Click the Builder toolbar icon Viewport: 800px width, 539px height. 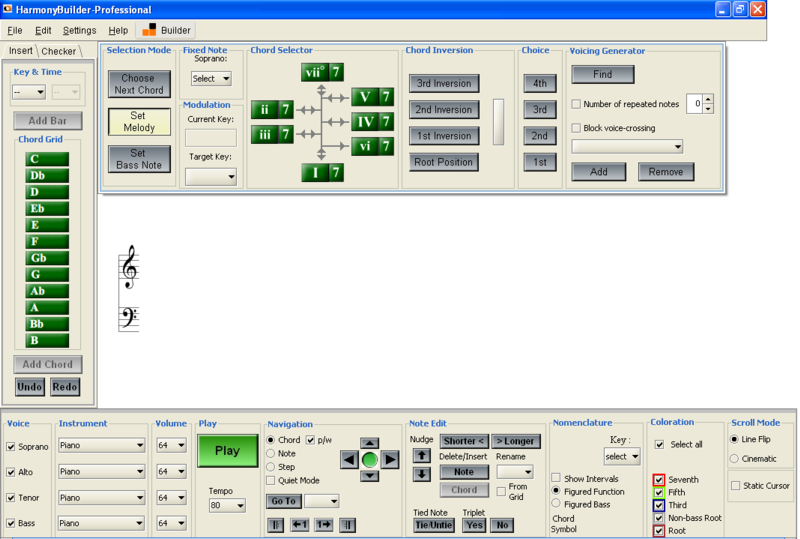click(x=148, y=30)
